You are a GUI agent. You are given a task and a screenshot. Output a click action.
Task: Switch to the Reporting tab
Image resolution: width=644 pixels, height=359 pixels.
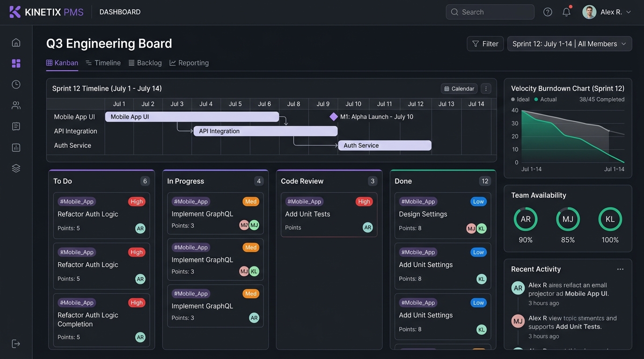click(189, 63)
